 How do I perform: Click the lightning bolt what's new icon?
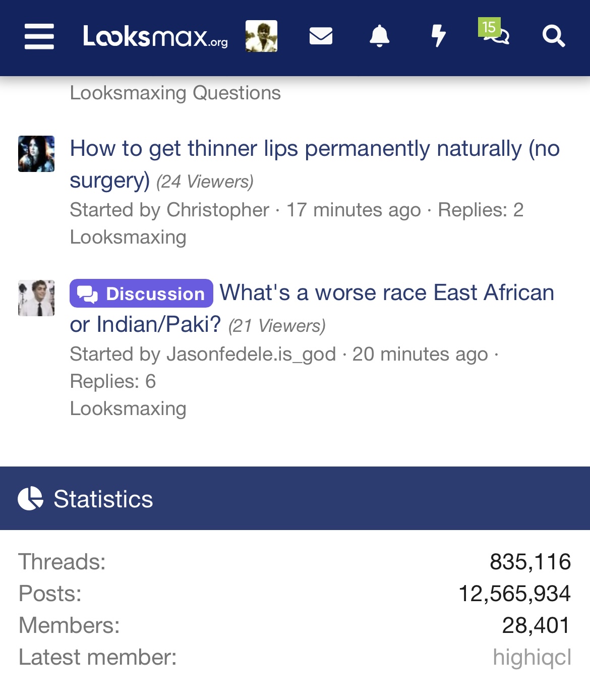pyautogui.click(x=439, y=36)
